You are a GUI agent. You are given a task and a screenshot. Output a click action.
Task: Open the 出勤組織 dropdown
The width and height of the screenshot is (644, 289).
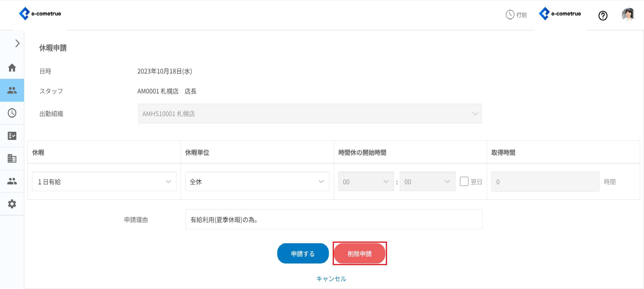(x=310, y=114)
